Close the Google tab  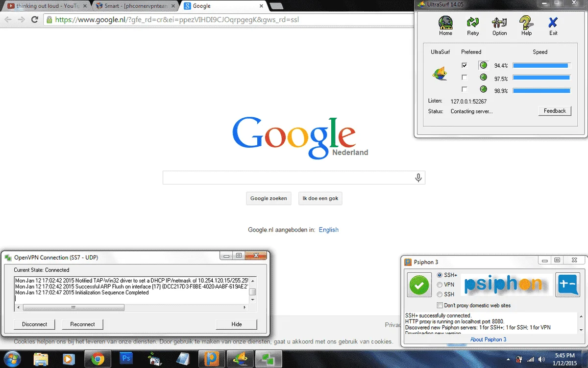tap(261, 6)
